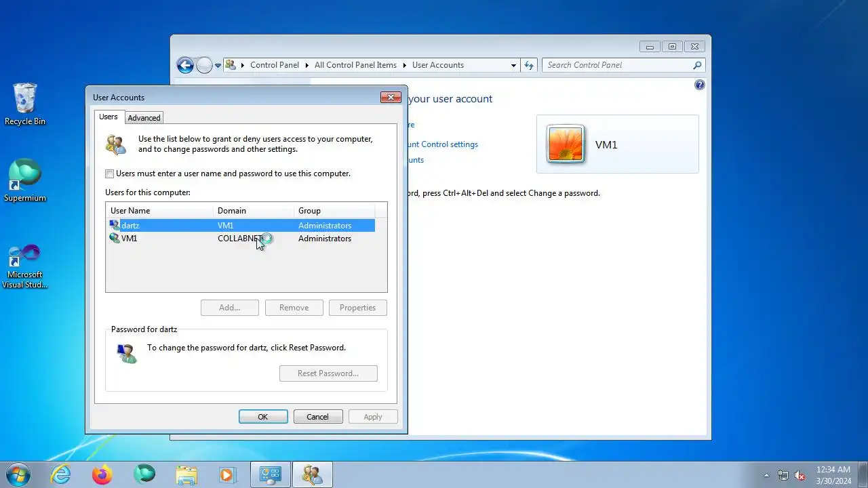The height and width of the screenshot is (488, 868).
Task: Click the network tray icon
Action: click(x=783, y=475)
